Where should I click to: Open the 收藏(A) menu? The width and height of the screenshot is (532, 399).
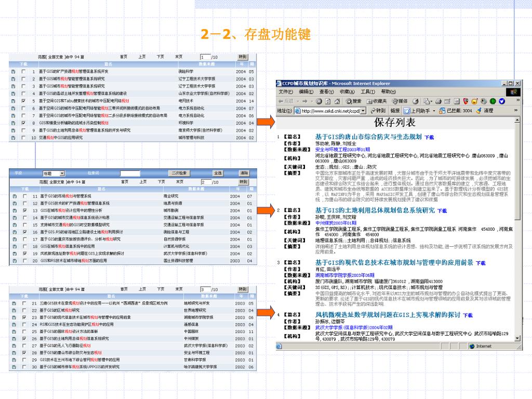tap(347, 91)
